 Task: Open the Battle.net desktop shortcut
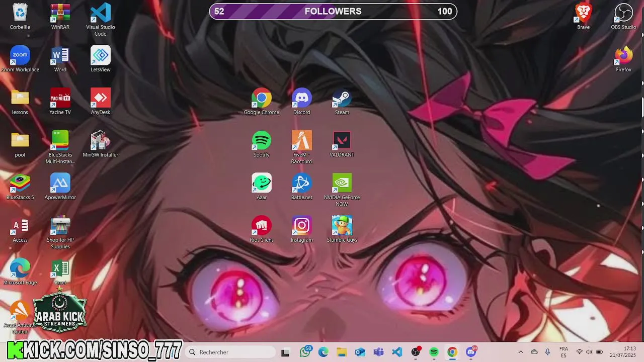(x=302, y=187)
